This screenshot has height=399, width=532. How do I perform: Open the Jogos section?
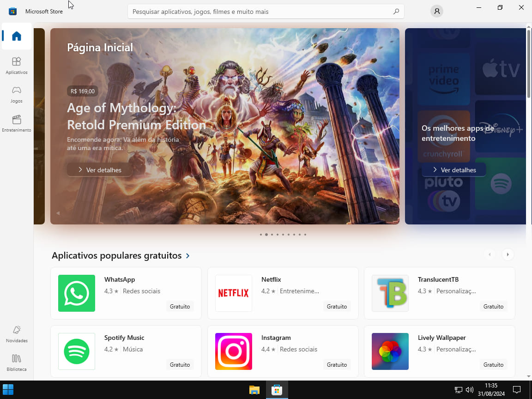click(16, 95)
